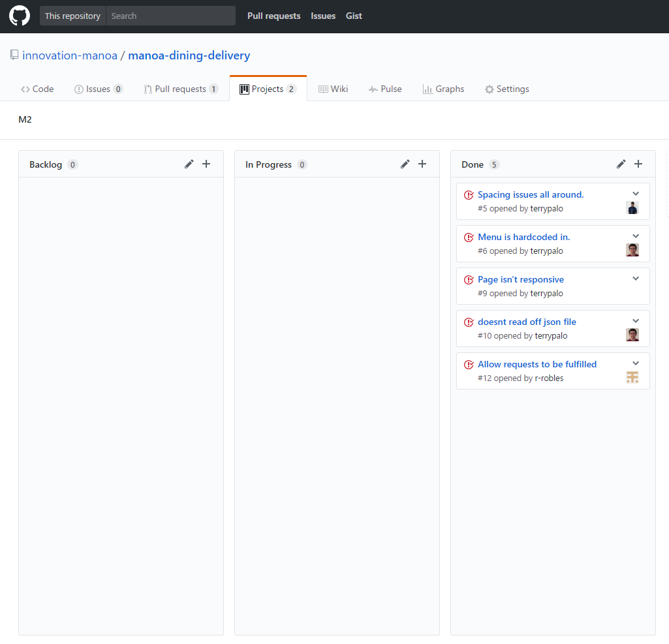Open the Graphs tab
Image resolution: width=669 pixels, height=644 pixels.
(443, 89)
